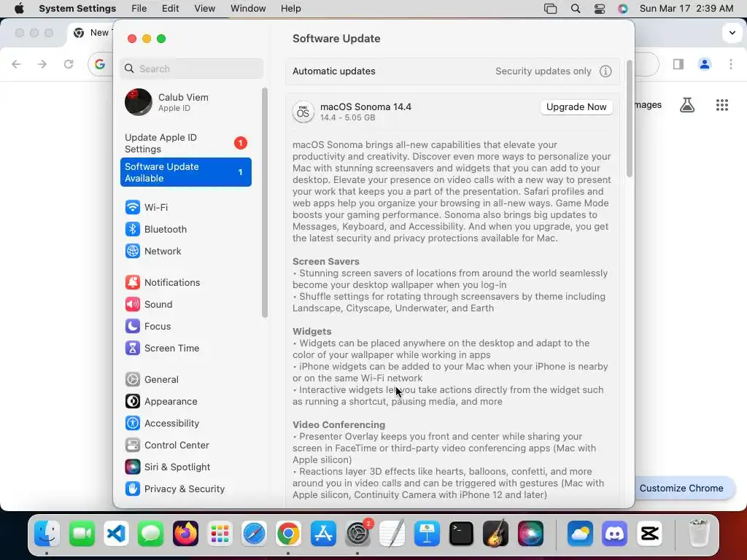Open Chrome side panel
The width and height of the screenshot is (747, 560).
click(678, 64)
